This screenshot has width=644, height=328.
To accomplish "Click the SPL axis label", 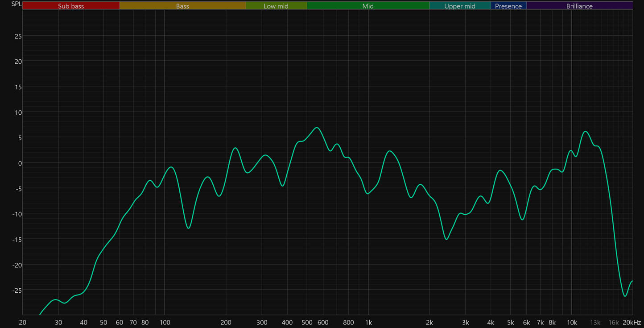I will (16, 4).
